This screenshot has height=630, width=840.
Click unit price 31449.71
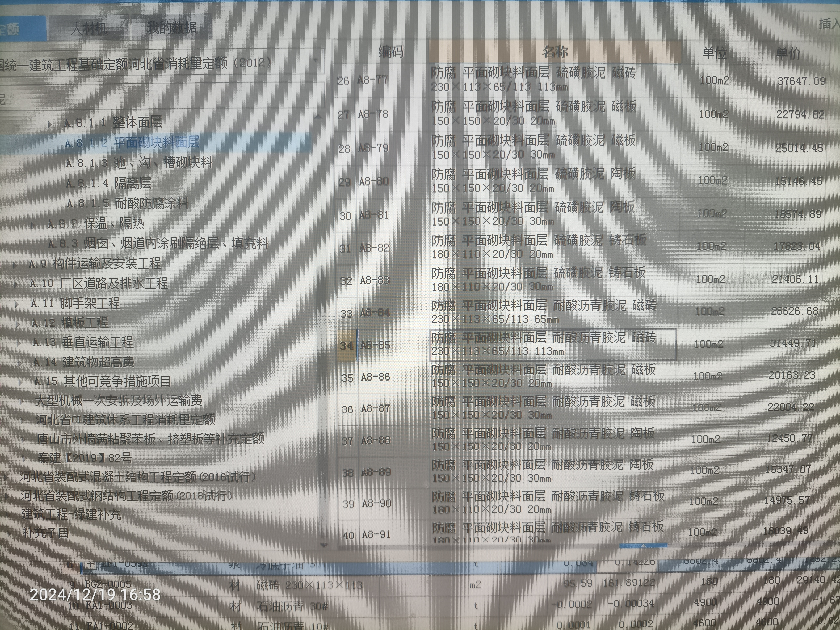(x=793, y=344)
